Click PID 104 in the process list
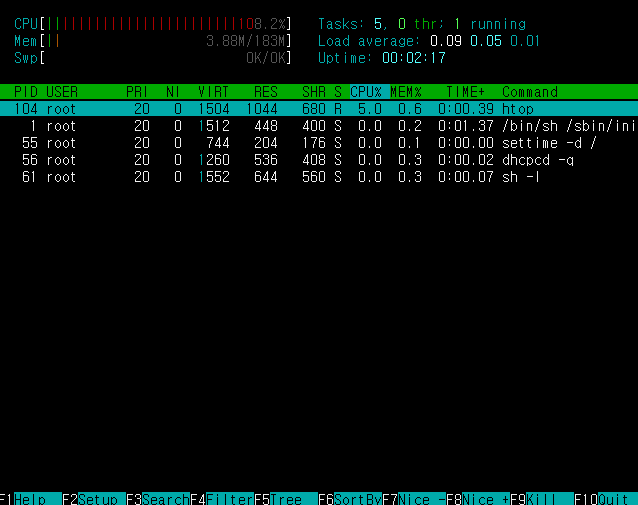Image resolution: width=638 pixels, height=505 pixels. (x=26, y=109)
